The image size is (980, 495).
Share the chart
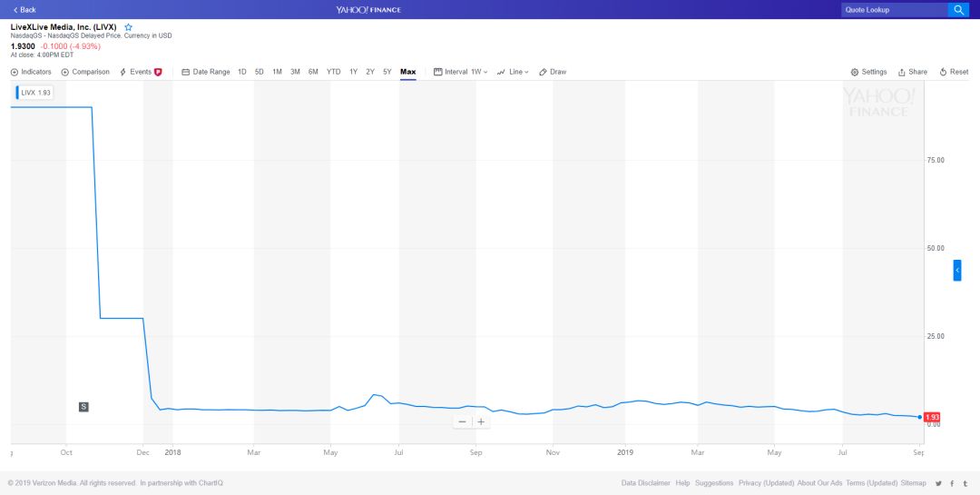click(913, 72)
